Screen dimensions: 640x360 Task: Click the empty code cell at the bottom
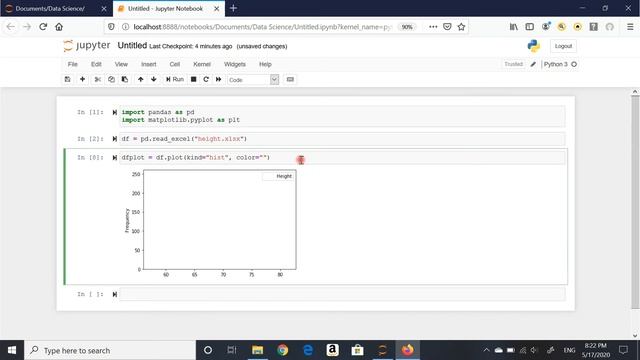click(x=342, y=294)
